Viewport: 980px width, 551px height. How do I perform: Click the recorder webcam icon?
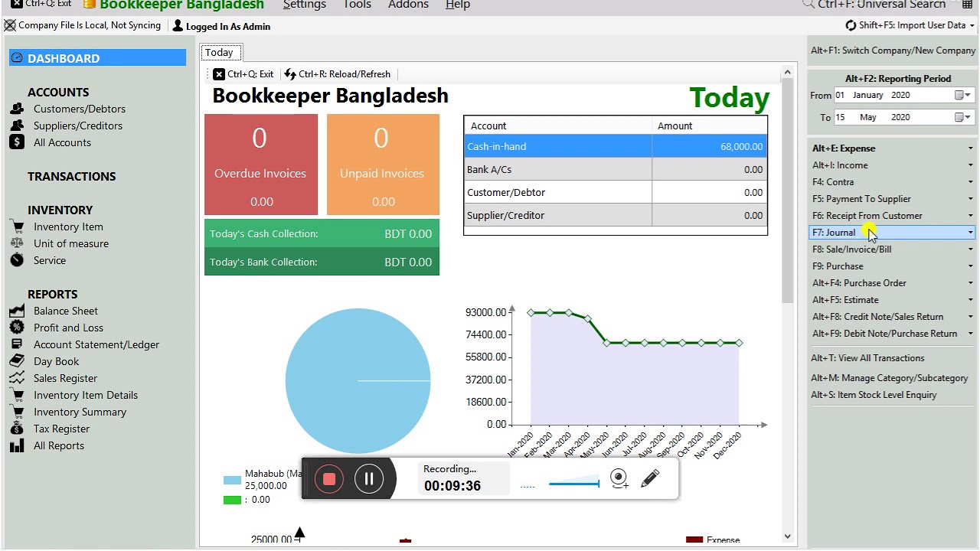pyautogui.click(x=619, y=479)
